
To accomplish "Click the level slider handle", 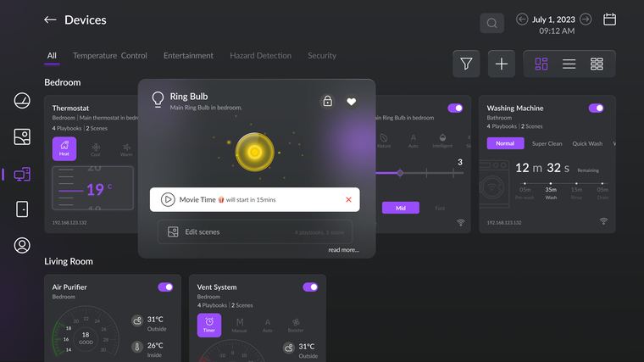I will 400,173.
